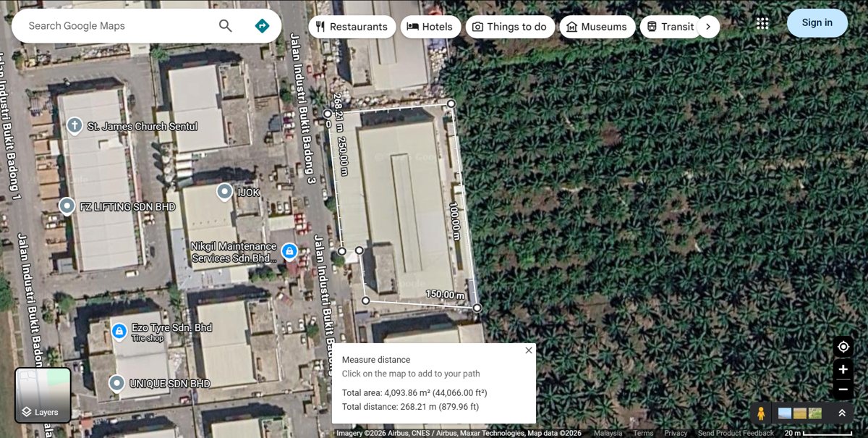Viewport: 868px width, 438px height.
Task: Click the top-left measure point near 268.21 m
Action: 328,114
